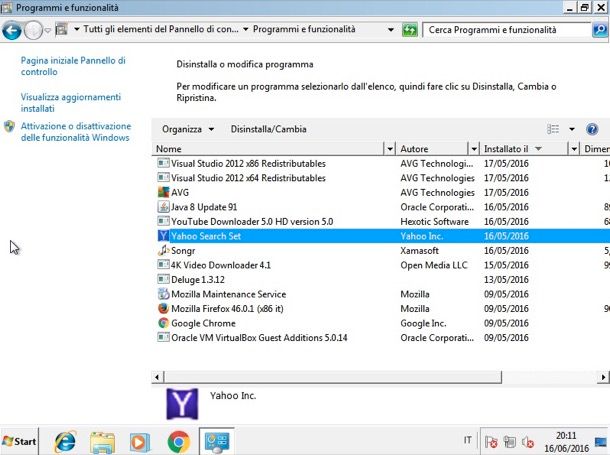Expand dropdown before 'Programmi e funzionalità' breadcrumb
The height and width of the screenshot is (455, 610).
[245, 29]
